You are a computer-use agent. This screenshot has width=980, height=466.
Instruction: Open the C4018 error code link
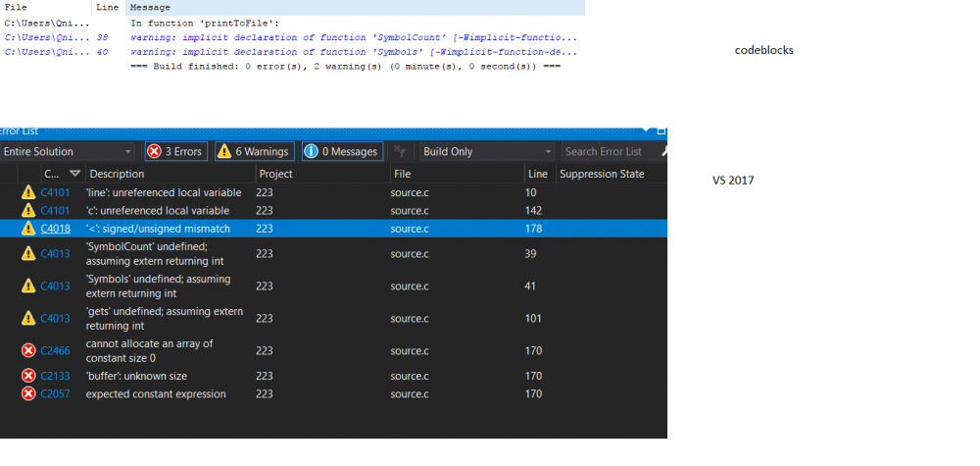point(55,229)
